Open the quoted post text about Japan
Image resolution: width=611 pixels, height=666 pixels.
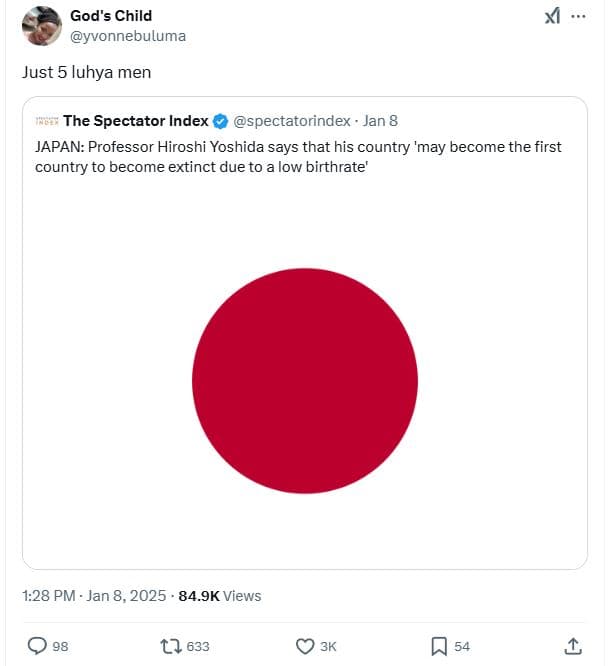pos(298,155)
